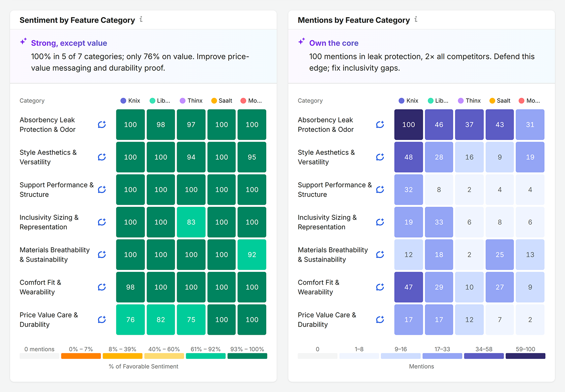Image resolution: width=565 pixels, height=392 pixels.
Task: Open info icon beside Mentions by Feature Category
Action: pos(416,19)
